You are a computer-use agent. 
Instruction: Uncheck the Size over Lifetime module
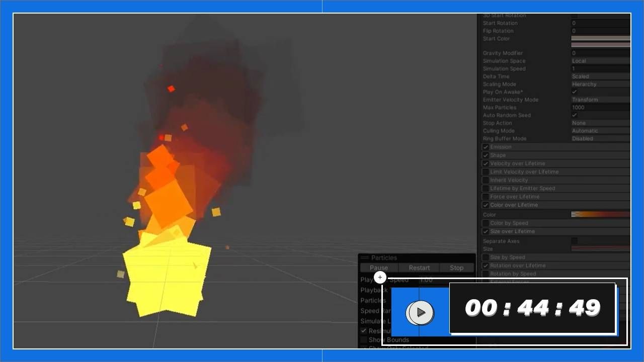point(486,231)
